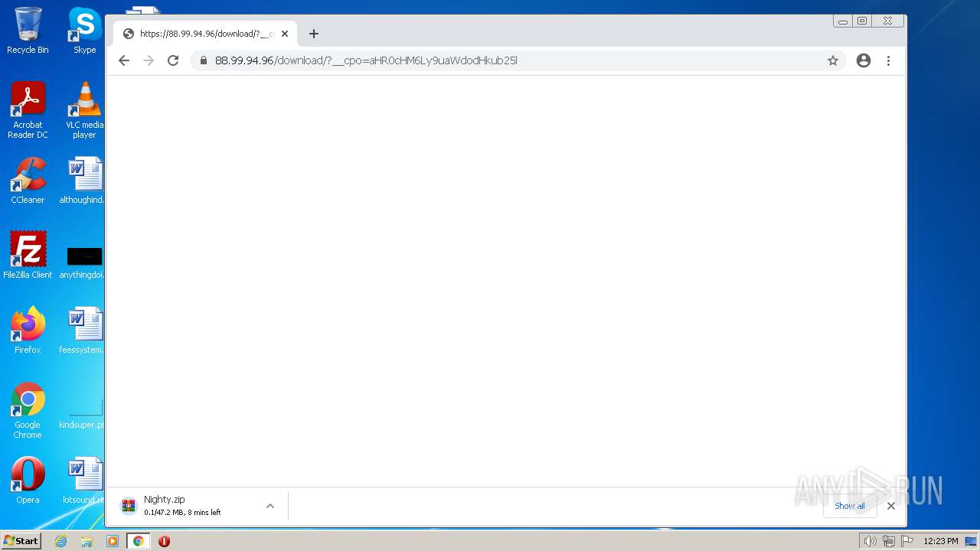Minimize the Chrome window
Screen dimensions: 980x551
click(843, 21)
